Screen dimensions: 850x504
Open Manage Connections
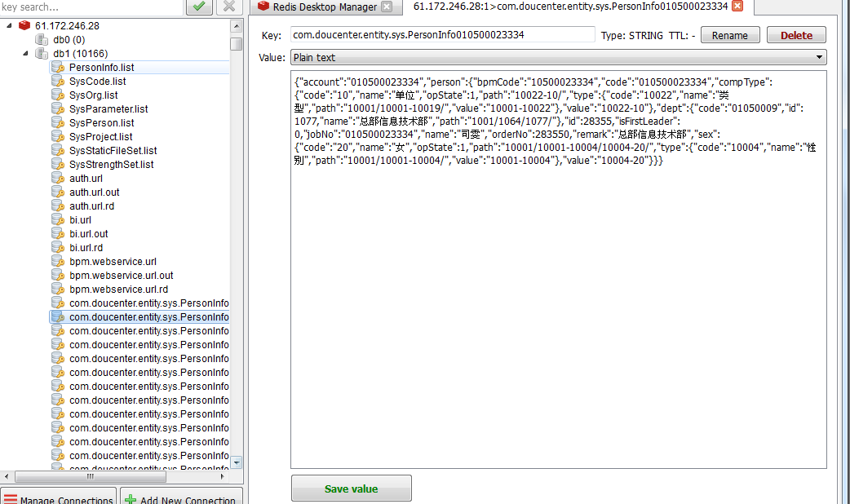[x=59, y=497]
